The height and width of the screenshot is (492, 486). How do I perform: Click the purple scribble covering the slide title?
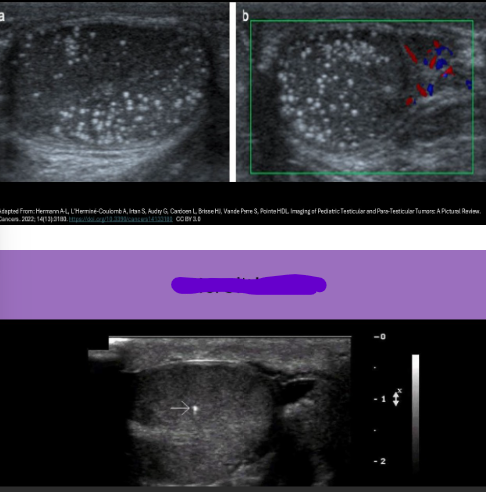pyautogui.click(x=249, y=284)
